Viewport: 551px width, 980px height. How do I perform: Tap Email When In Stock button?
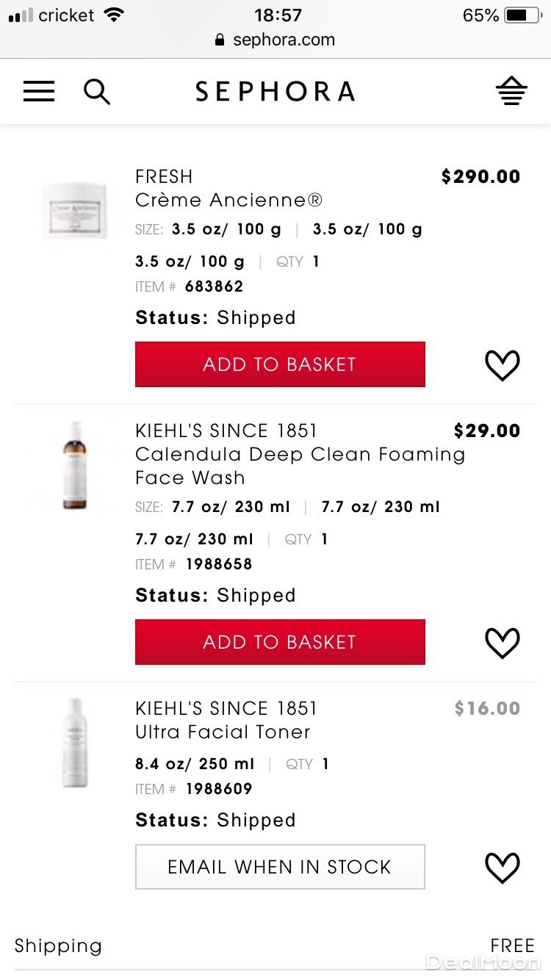click(280, 867)
